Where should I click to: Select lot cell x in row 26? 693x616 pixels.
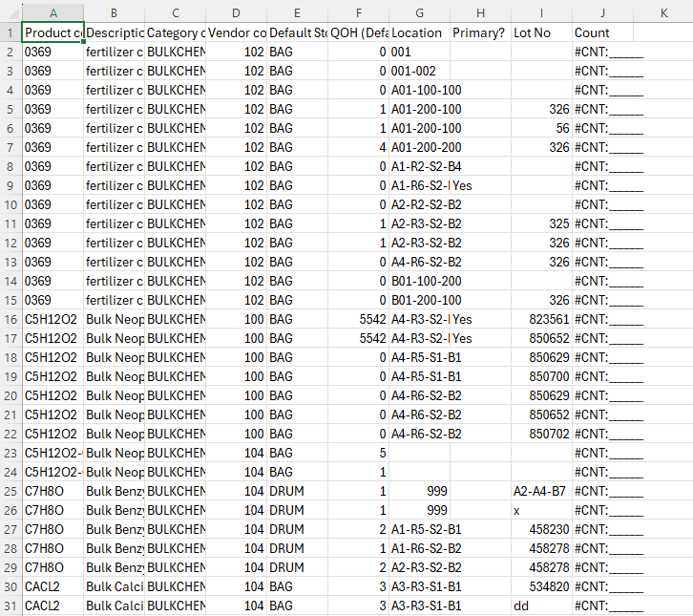pos(541,510)
